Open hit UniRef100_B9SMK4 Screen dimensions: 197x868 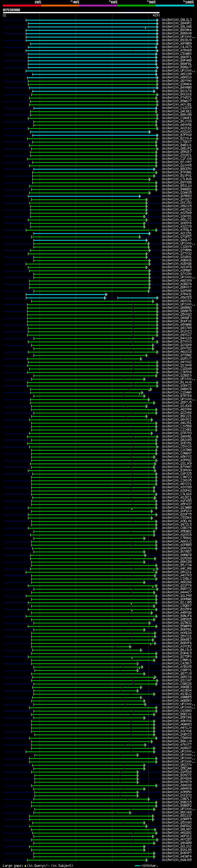coord(177,30)
